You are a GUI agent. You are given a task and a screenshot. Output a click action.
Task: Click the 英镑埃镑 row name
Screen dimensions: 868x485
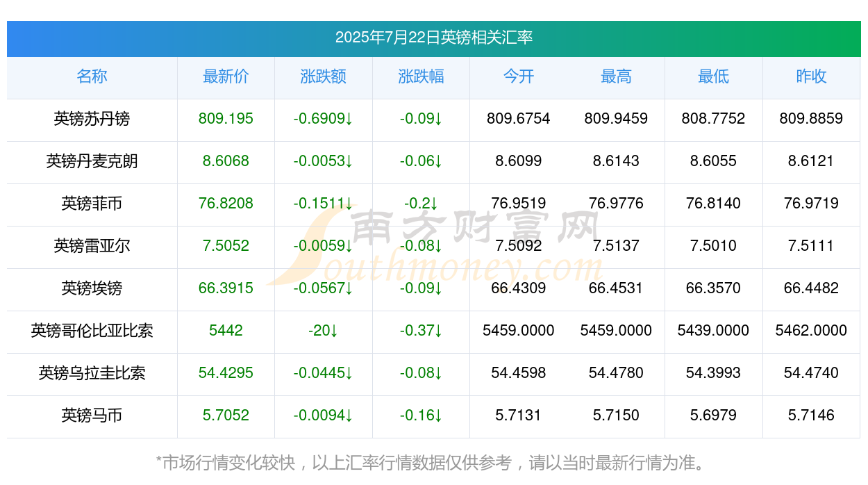92,288
